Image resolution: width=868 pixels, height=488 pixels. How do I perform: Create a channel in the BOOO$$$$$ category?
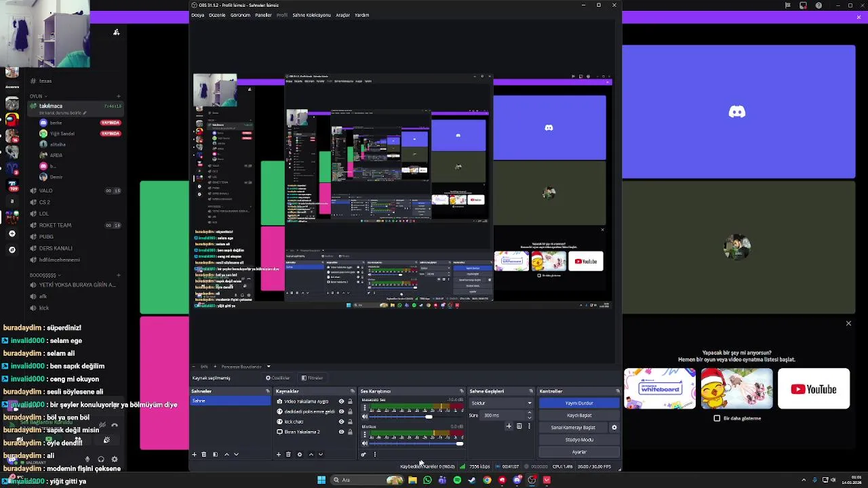click(118, 275)
